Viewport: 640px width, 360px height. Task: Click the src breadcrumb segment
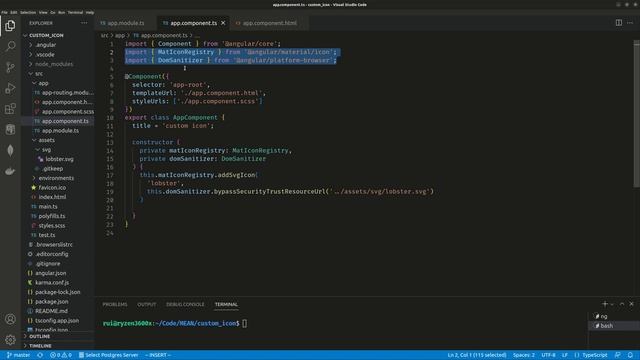[x=104, y=36]
